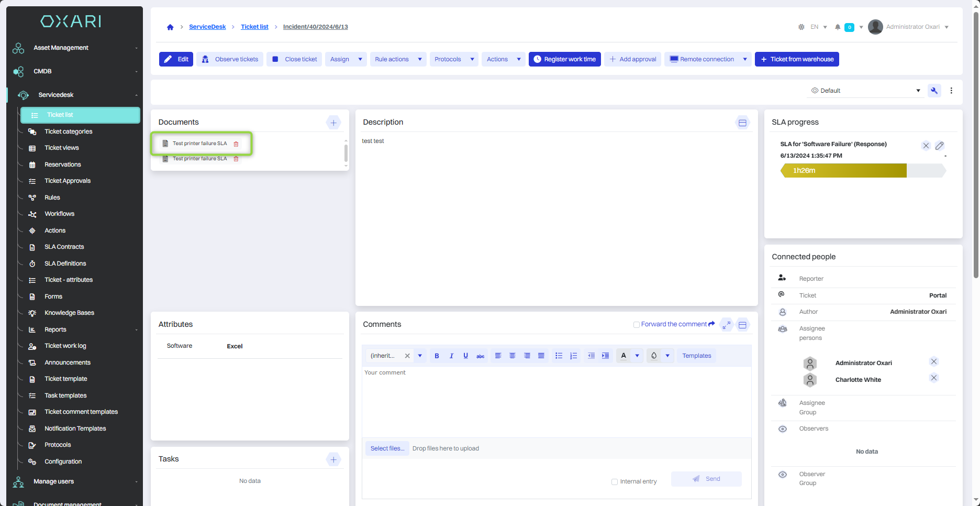Open the Ticket list breadcrumb link
Screen dimensions: 980x506
click(x=254, y=27)
